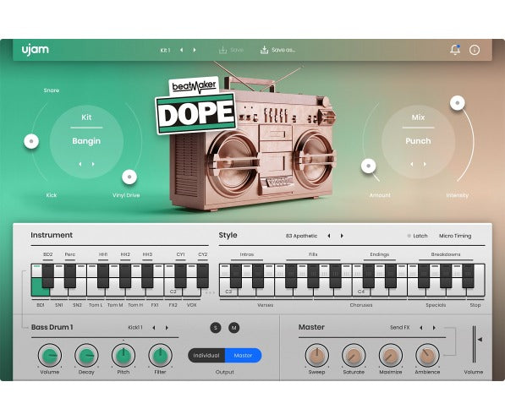
Task: Click the Kit 1 preset name
Action: 165,50
